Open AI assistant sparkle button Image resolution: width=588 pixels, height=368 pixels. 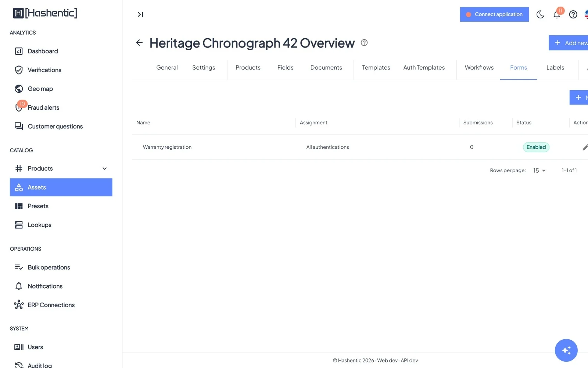[566, 350]
